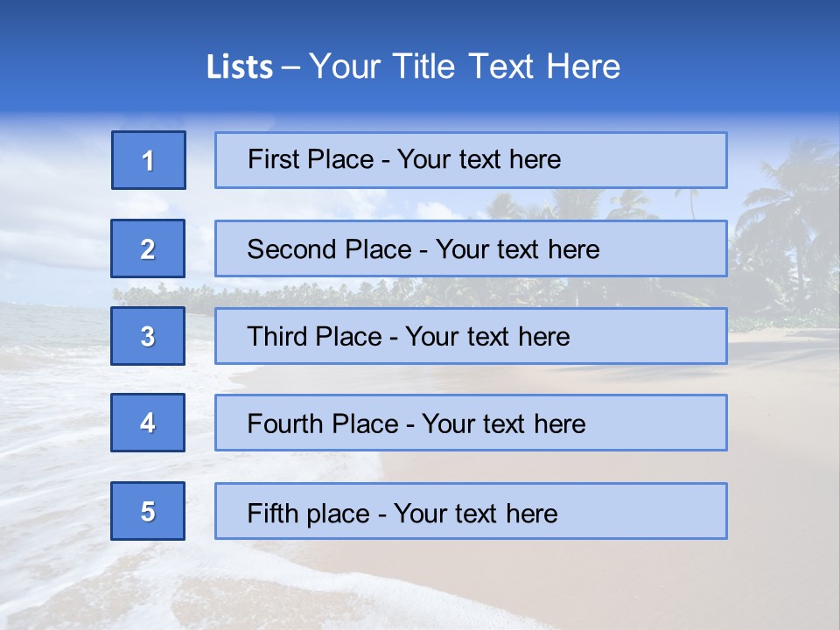Select the number 4 square
The width and height of the screenshot is (840, 630).
pyautogui.click(x=148, y=423)
